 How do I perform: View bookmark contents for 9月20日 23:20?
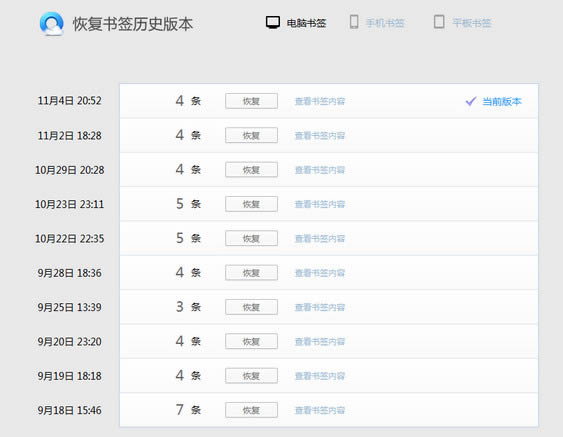pyautogui.click(x=320, y=341)
